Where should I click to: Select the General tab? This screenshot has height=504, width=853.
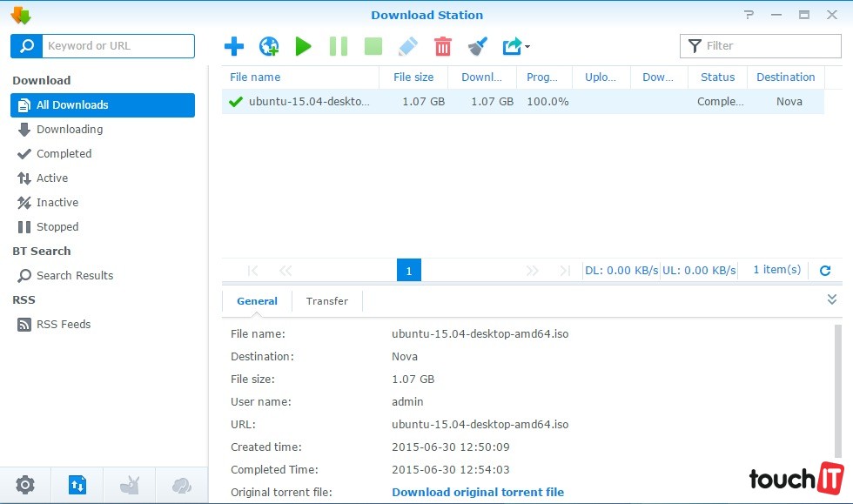[x=257, y=301]
